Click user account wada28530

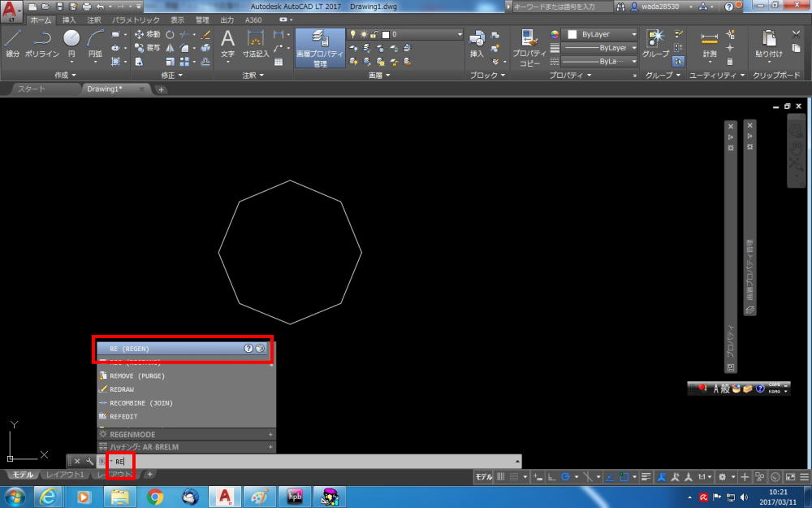(x=660, y=7)
